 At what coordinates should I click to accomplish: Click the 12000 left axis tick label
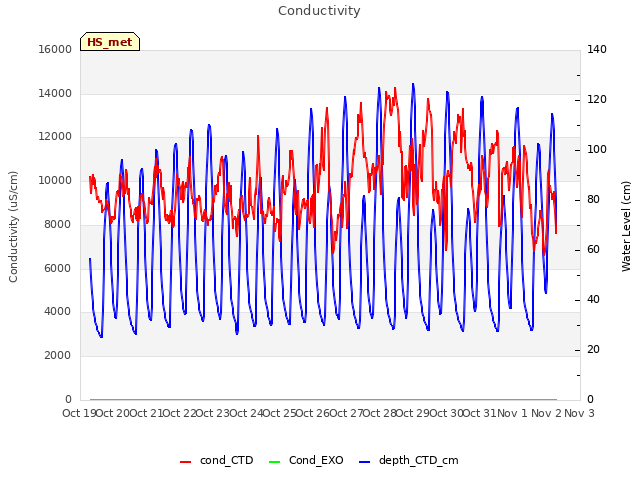[x=55, y=137]
